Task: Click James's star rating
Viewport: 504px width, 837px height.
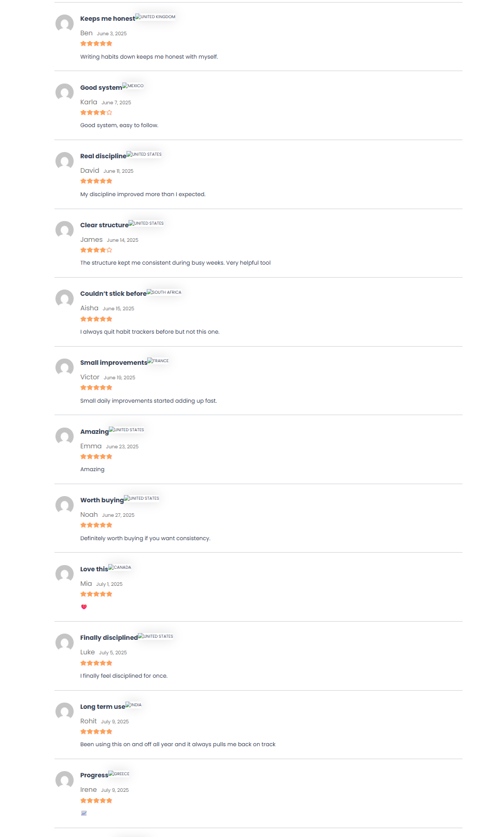Action: (96, 250)
